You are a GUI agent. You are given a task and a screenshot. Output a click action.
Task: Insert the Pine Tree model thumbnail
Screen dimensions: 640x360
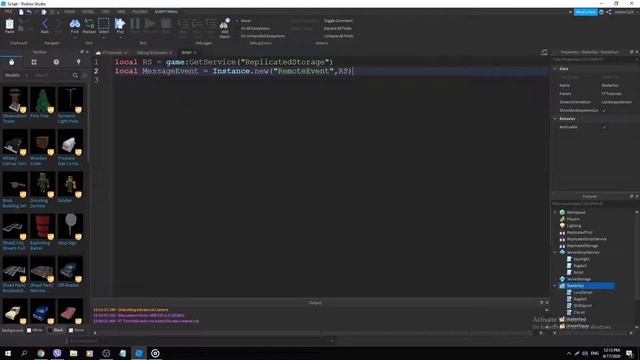click(42, 100)
